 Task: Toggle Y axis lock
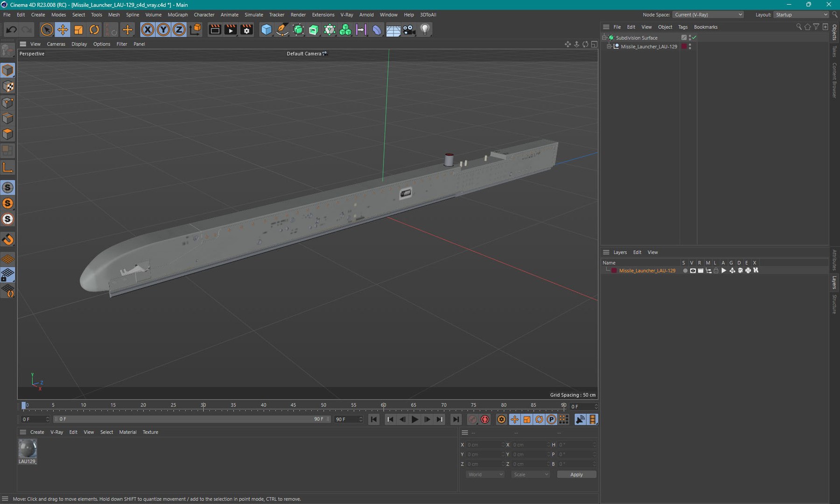click(x=163, y=29)
